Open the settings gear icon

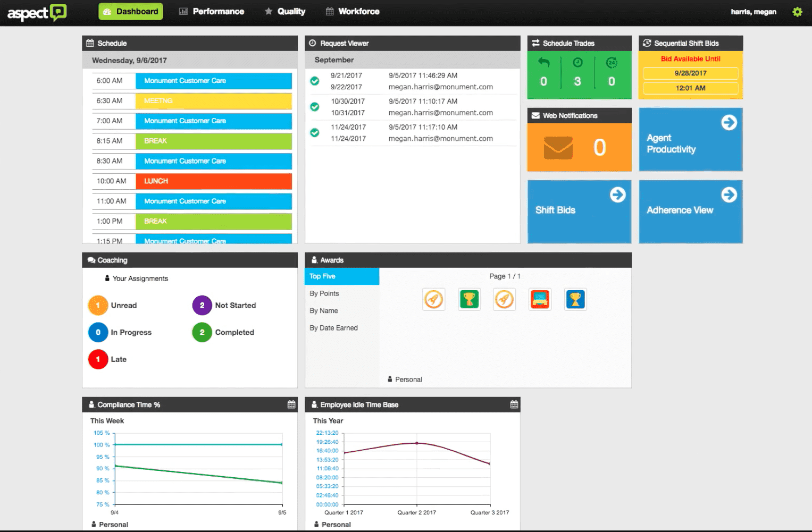point(797,12)
